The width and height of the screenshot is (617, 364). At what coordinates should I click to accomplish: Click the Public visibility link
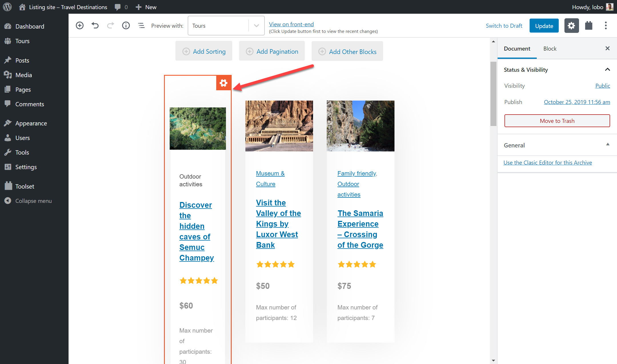coord(603,86)
